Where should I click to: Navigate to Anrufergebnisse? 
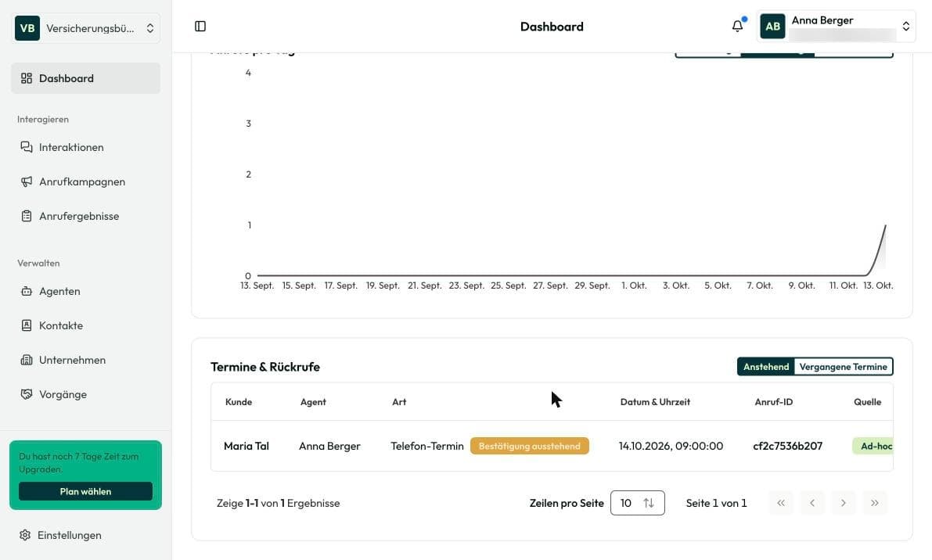coord(85,216)
